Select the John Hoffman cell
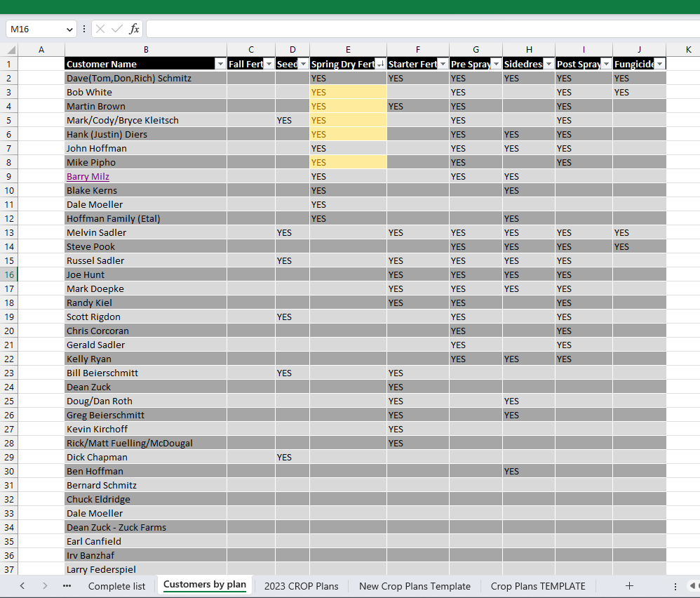Viewport: 700px width, 598px height. 146,148
